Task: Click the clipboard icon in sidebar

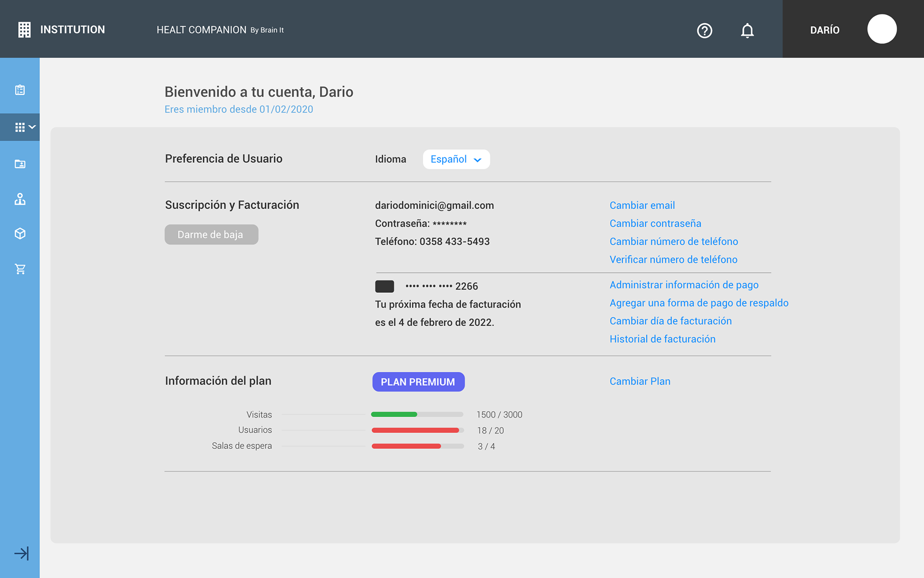Action: click(20, 90)
